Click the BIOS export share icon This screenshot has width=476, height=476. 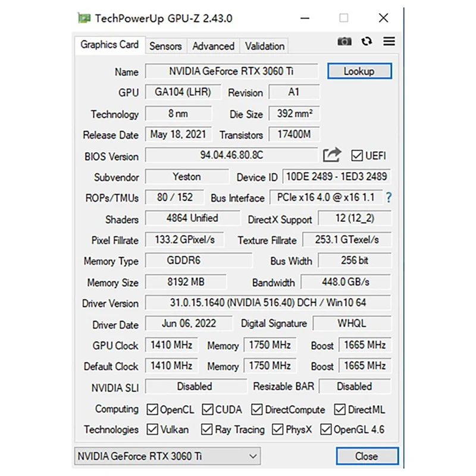pyautogui.click(x=332, y=155)
